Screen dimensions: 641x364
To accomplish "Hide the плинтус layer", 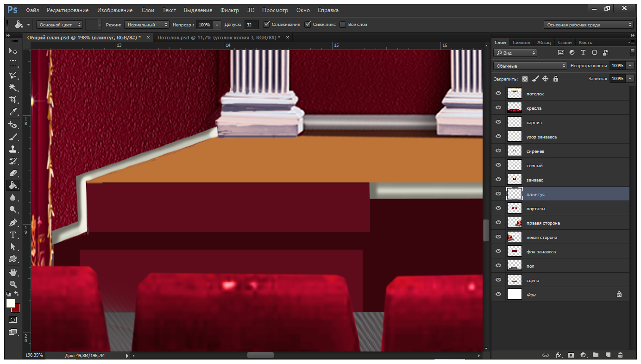I will coord(498,194).
